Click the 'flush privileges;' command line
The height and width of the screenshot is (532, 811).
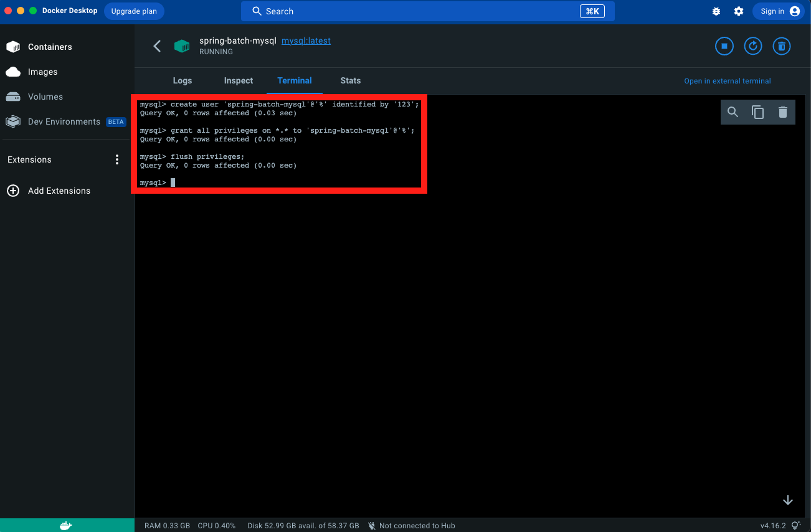click(x=192, y=157)
